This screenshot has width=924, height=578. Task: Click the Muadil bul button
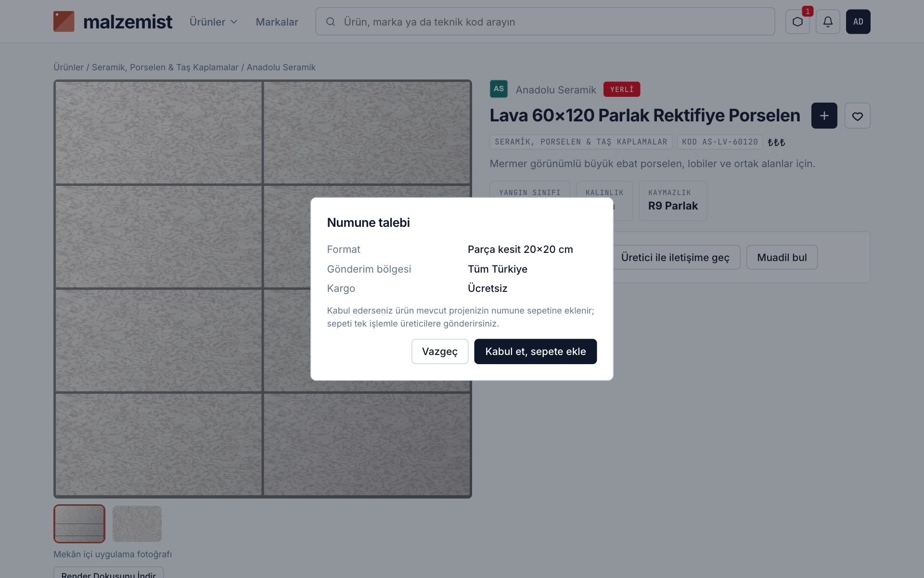point(782,257)
